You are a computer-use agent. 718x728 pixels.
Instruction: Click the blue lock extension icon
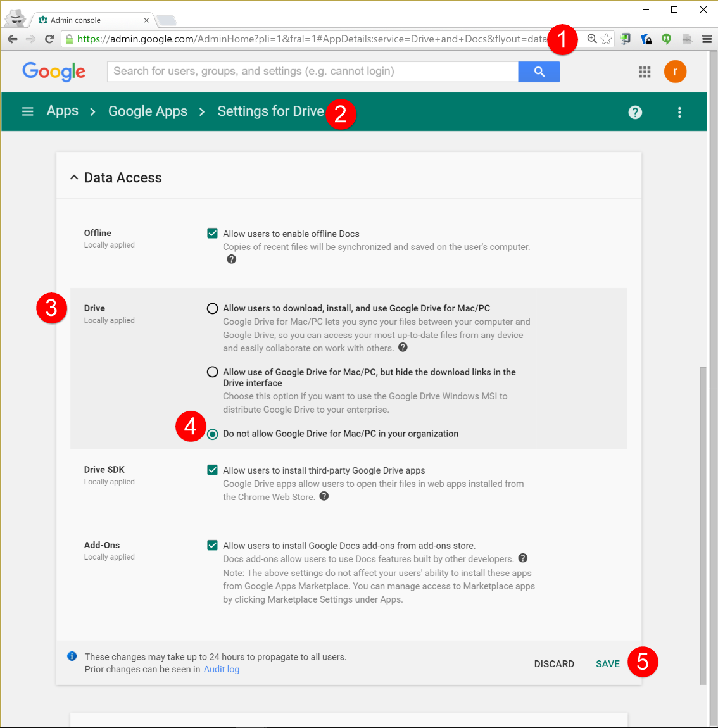click(646, 39)
